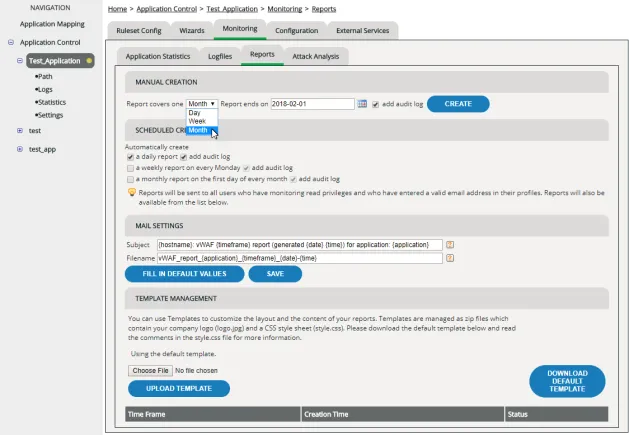This screenshot has height=435, width=629.
Task: Follow the Application Control breadcrumb link
Action: (x=166, y=9)
